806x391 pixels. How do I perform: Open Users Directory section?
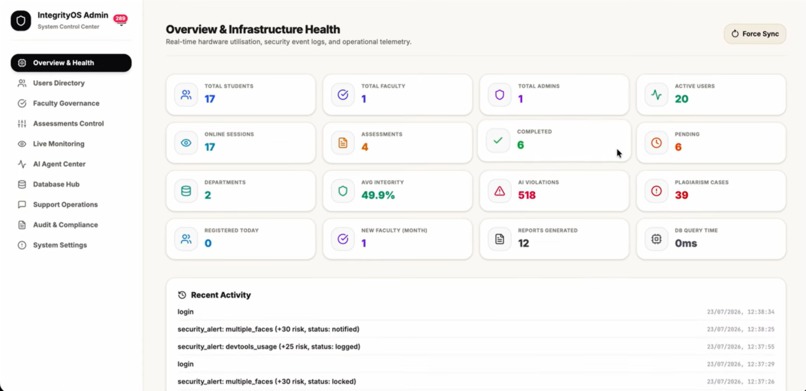point(71,83)
